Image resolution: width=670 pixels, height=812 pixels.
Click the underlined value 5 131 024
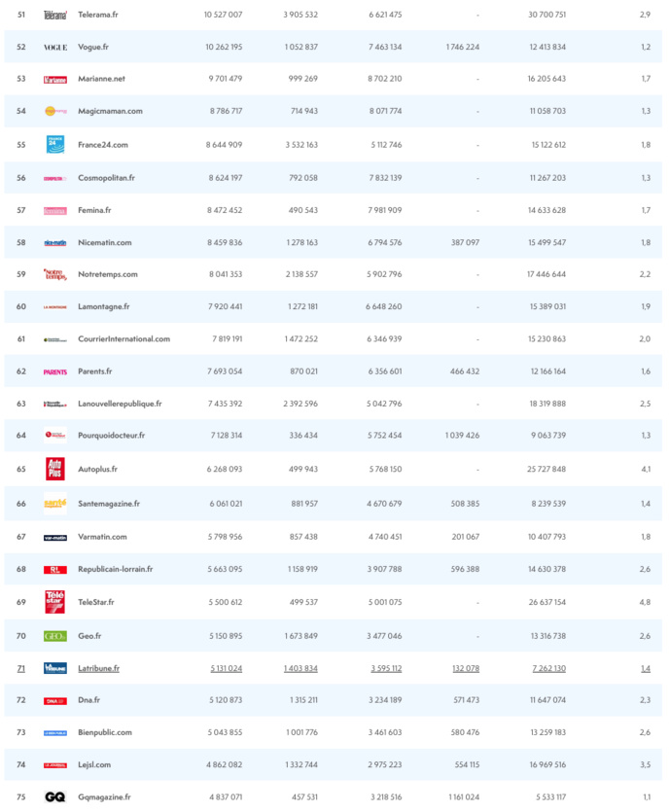coord(226,668)
